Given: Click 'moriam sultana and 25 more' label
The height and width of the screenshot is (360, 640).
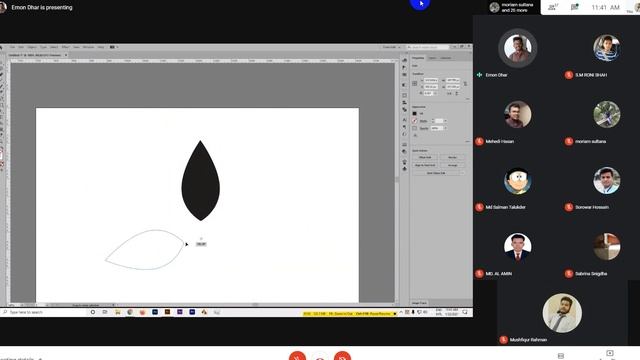Looking at the screenshot, I should (517, 7).
